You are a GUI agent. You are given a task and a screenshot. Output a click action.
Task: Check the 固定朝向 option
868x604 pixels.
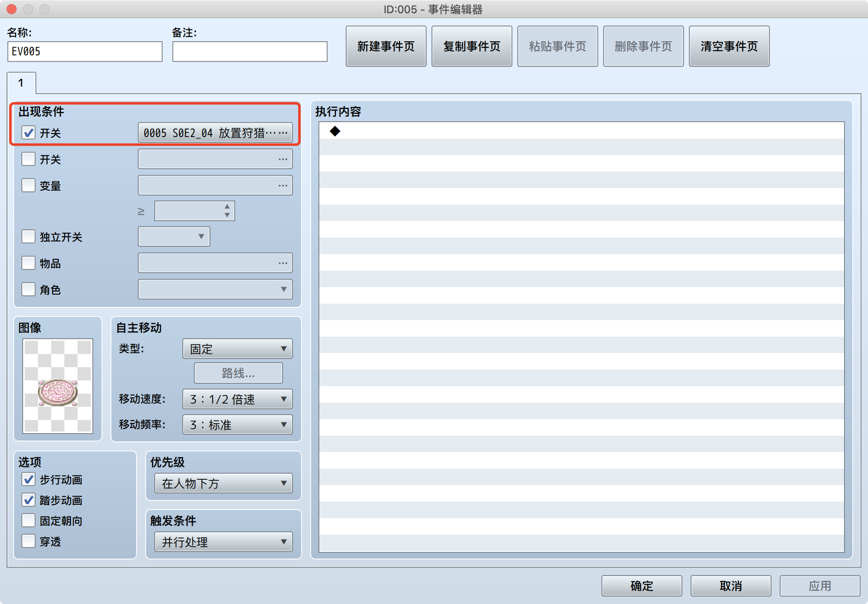click(28, 521)
